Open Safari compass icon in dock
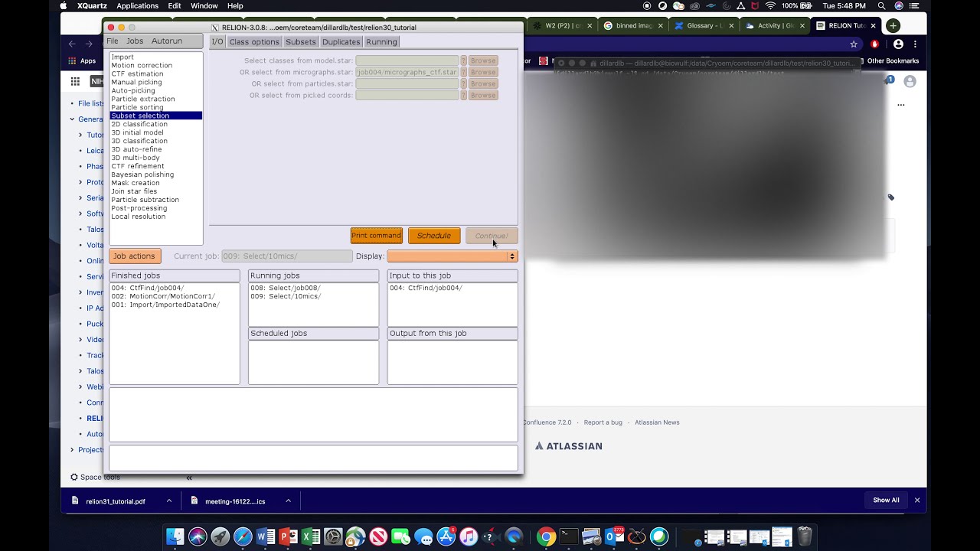The width and height of the screenshot is (980, 551). coord(243,537)
